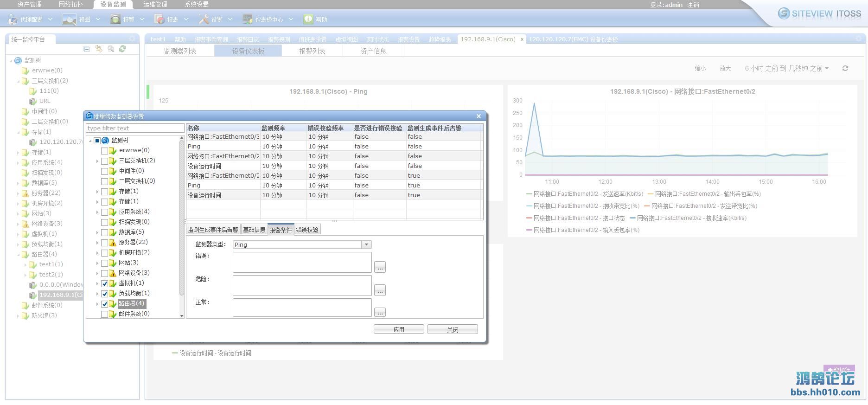Click 服务器(22) folder icon in left tree
This screenshot has width=868, height=405.
click(26, 193)
